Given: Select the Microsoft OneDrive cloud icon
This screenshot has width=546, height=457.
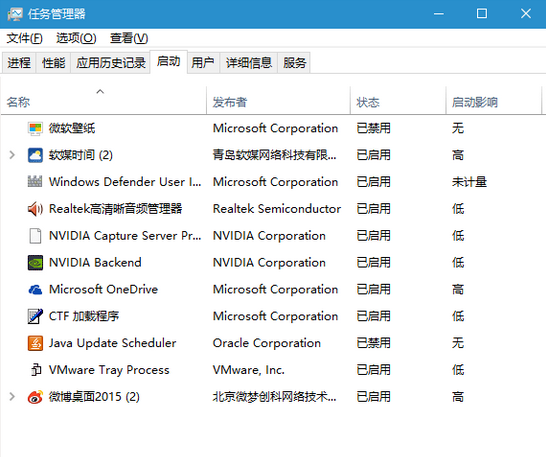Looking at the screenshot, I should [35, 289].
